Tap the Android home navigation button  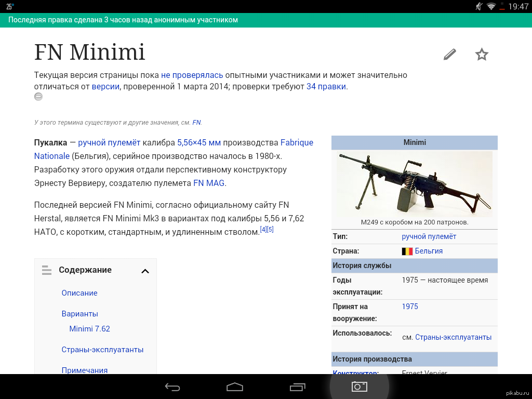235,387
